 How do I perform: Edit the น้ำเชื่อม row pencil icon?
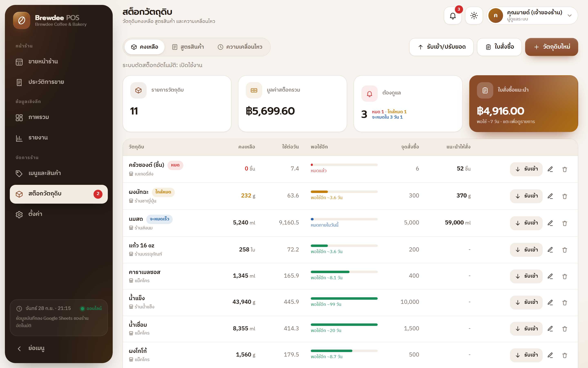[x=550, y=329]
